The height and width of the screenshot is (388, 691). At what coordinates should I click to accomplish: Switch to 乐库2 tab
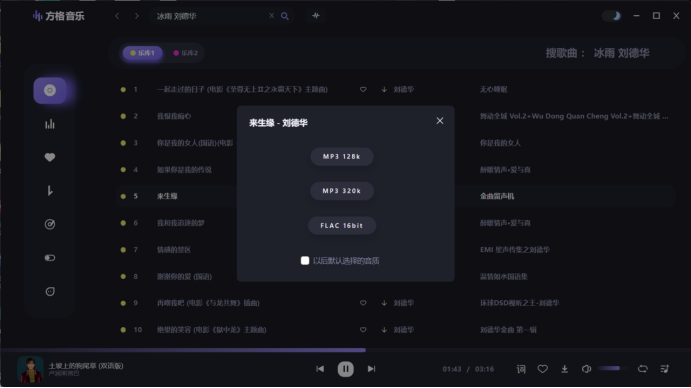[x=186, y=53]
